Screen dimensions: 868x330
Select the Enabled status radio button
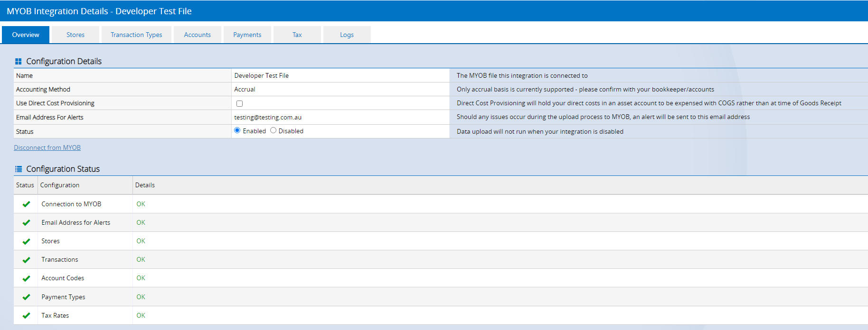237,130
